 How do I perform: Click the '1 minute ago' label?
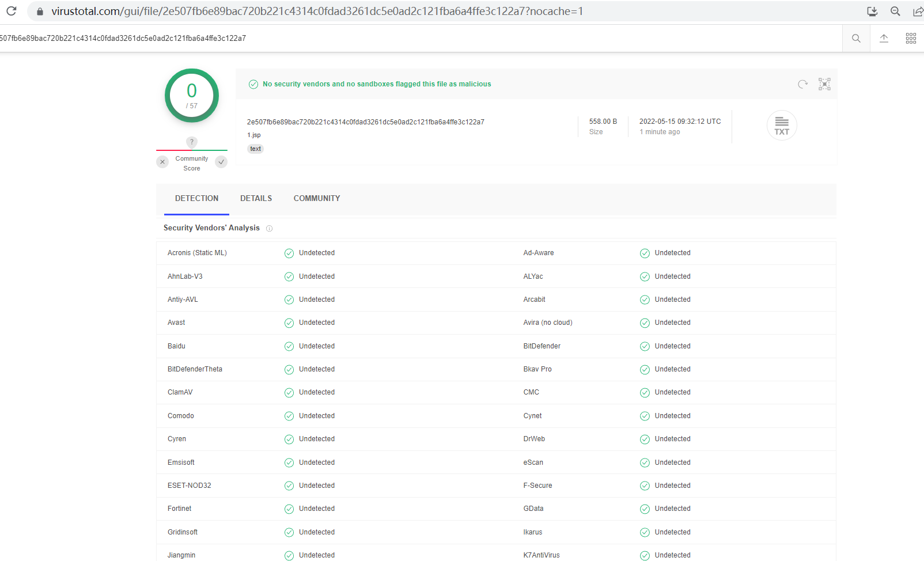pyautogui.click(x=660, y=132)
